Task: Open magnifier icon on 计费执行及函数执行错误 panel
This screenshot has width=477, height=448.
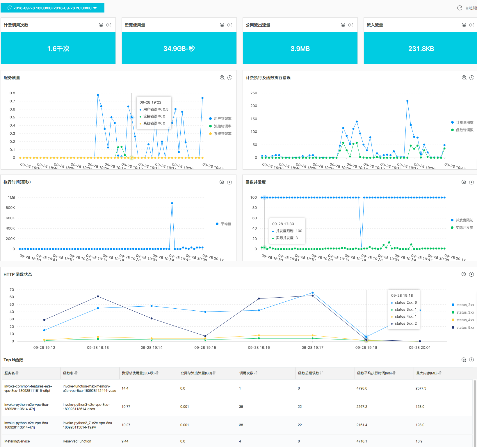Action: (x=464, y=78)
